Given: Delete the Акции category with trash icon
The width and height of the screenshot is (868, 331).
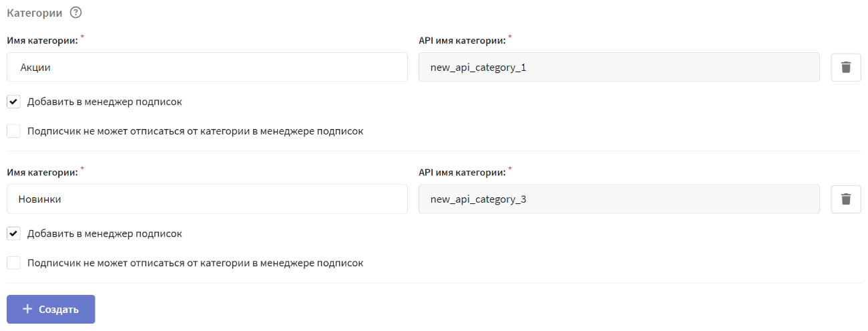Looking at the screenshot, I should pyautogui.click(x=846, y=67).
